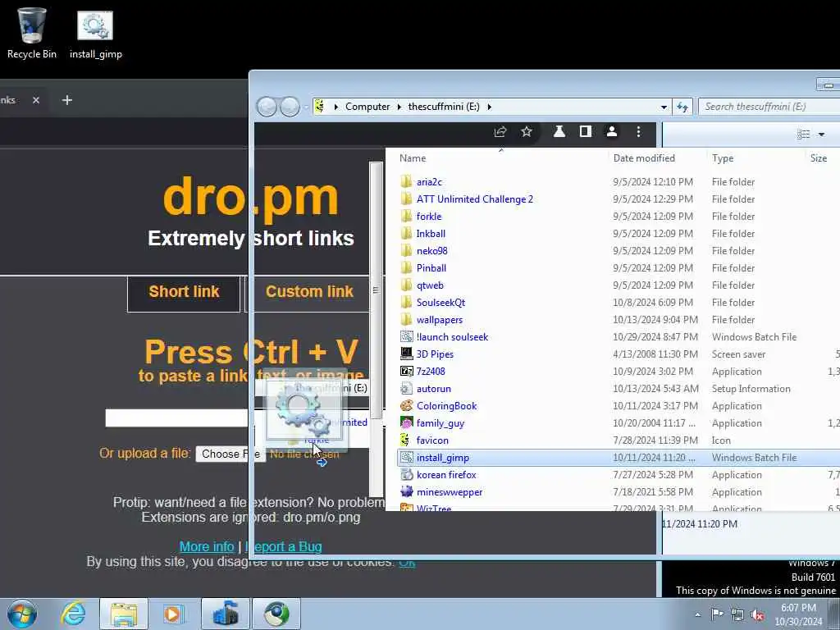Refresh the Explorer folder view
Viewport: 840px width, 630px height.
tap(682, 107)
